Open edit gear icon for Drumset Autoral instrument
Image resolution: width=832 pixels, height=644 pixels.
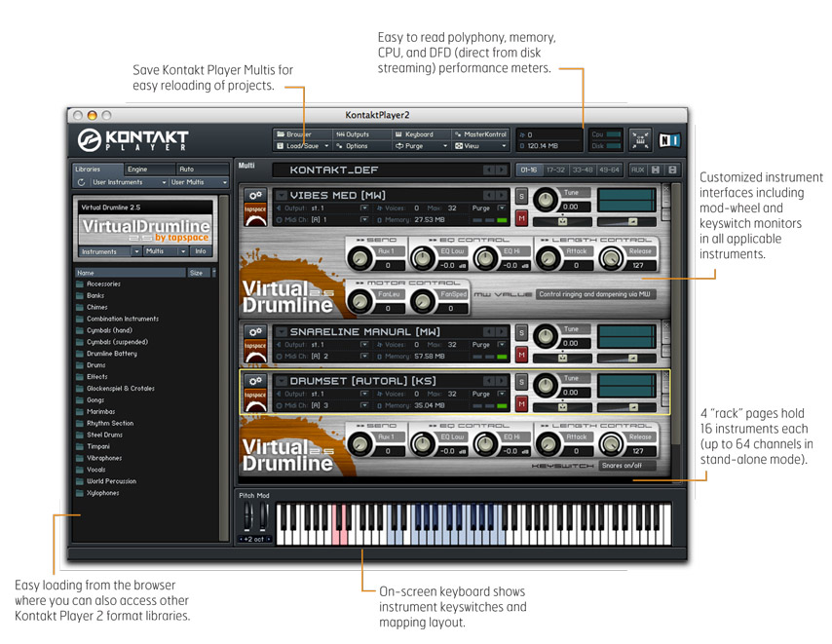(x=256, y=381)
